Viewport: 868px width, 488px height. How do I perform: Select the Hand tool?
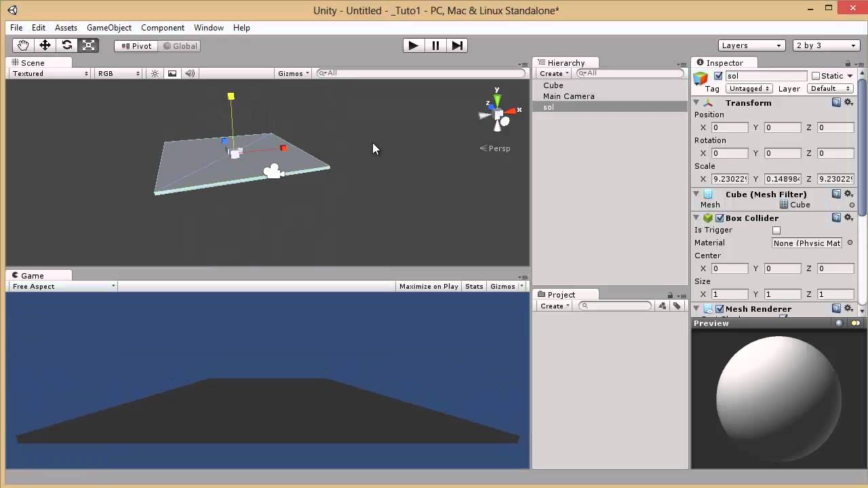(x=23, y=45)
